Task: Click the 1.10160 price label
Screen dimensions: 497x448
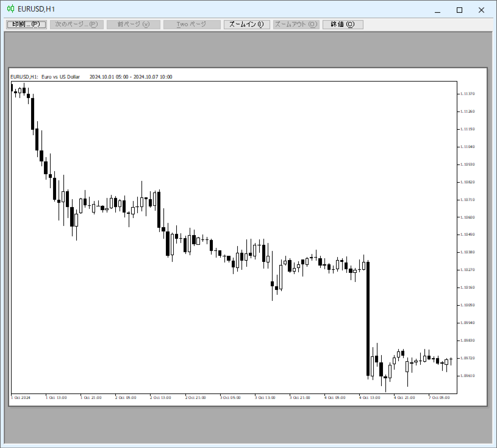Action: tap(467, 287)
